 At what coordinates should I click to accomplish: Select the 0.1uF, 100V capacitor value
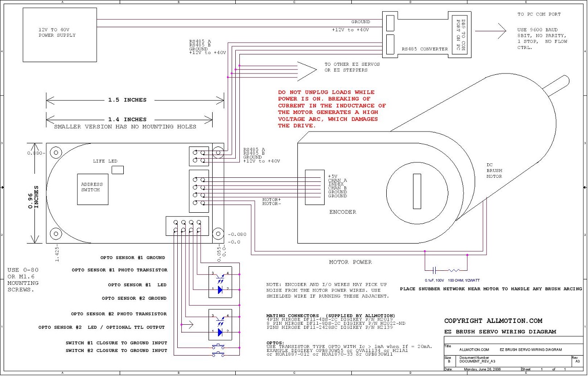[x=434, y=281]
